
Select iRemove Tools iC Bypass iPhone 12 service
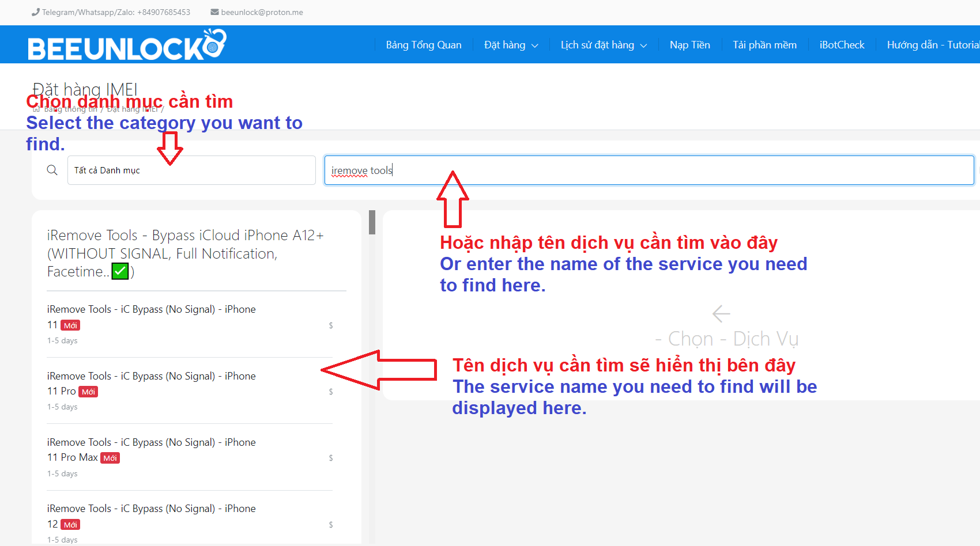click(190, 524)
